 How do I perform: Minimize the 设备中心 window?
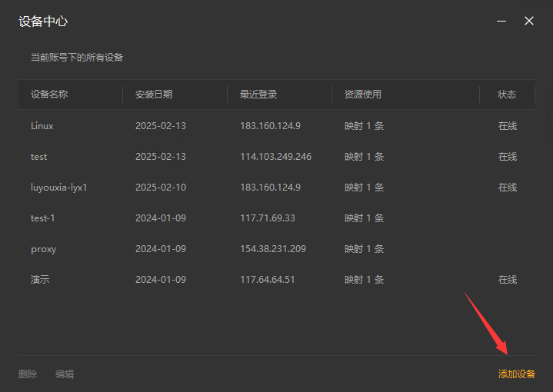pyautogui.click(x=501, y=22)
